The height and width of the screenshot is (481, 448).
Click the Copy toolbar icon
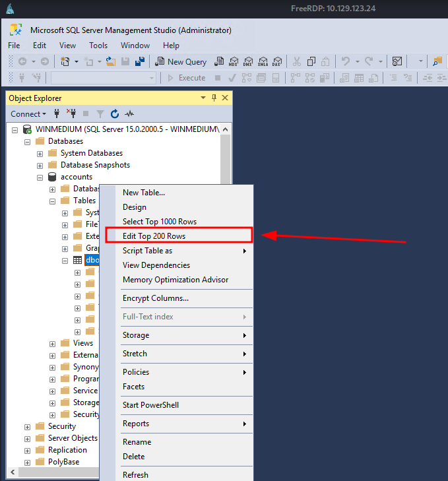311,61
